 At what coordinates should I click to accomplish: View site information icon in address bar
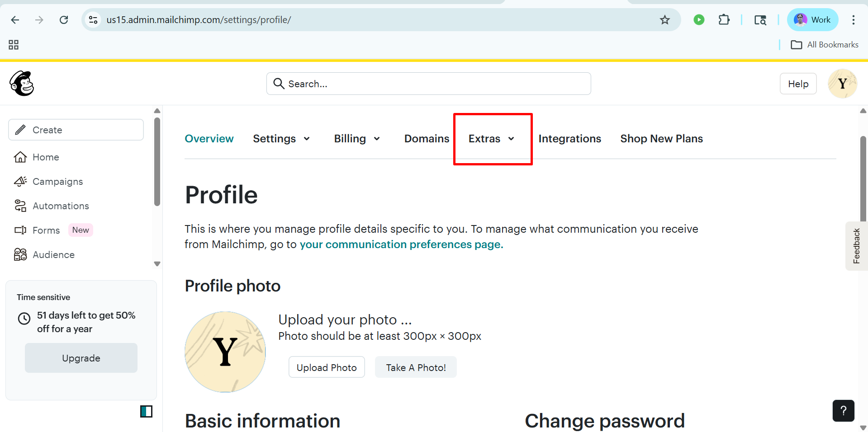(x=93, y=20)
